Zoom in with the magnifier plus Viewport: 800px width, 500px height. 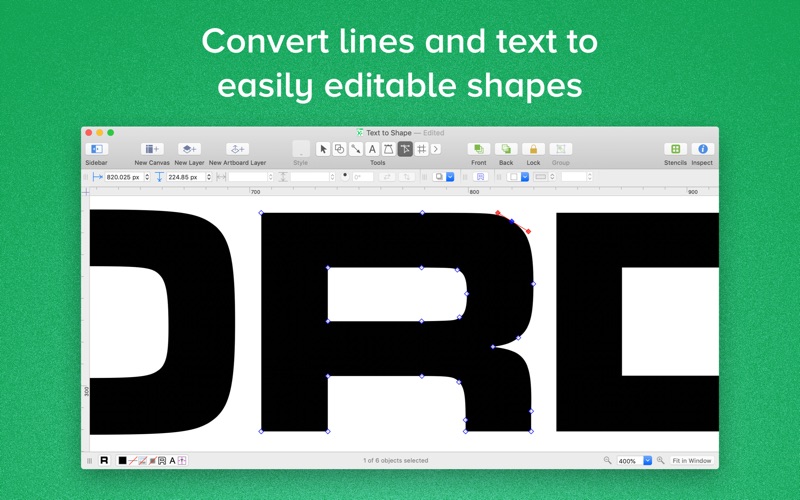660,460
